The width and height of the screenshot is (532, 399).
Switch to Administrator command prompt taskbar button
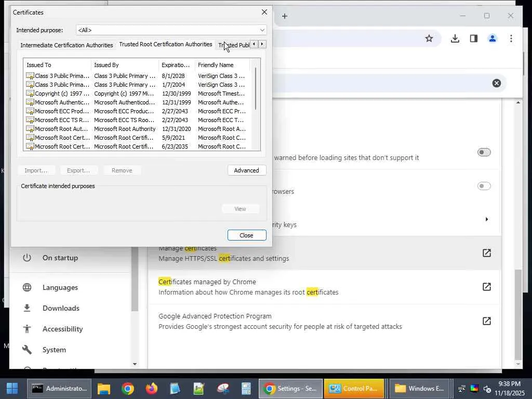click(x=59, y=389)
